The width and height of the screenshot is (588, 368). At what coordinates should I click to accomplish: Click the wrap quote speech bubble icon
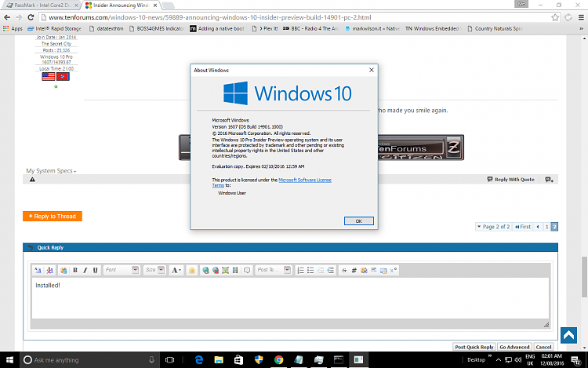pyautogui.click(x=247, y=270)
